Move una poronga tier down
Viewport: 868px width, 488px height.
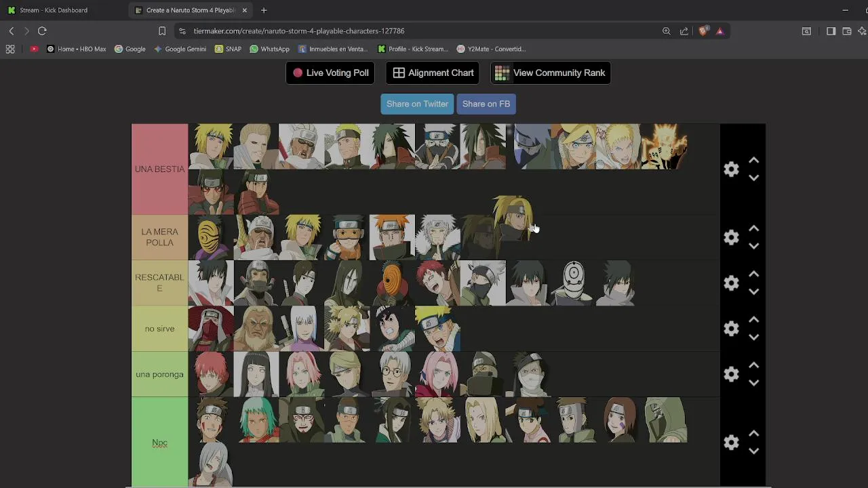(x=753, y=382)
